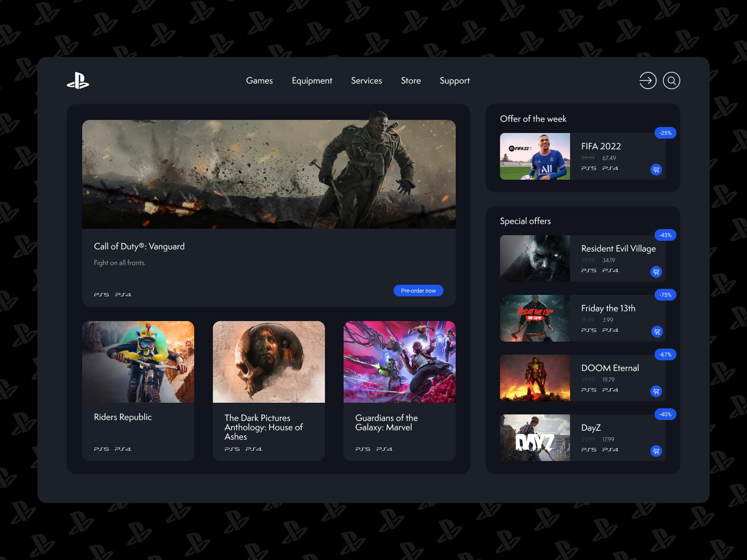Choose PS4 logo on House of Ashes card
This screenshot has width=747, height=560.
click(254, 449)
